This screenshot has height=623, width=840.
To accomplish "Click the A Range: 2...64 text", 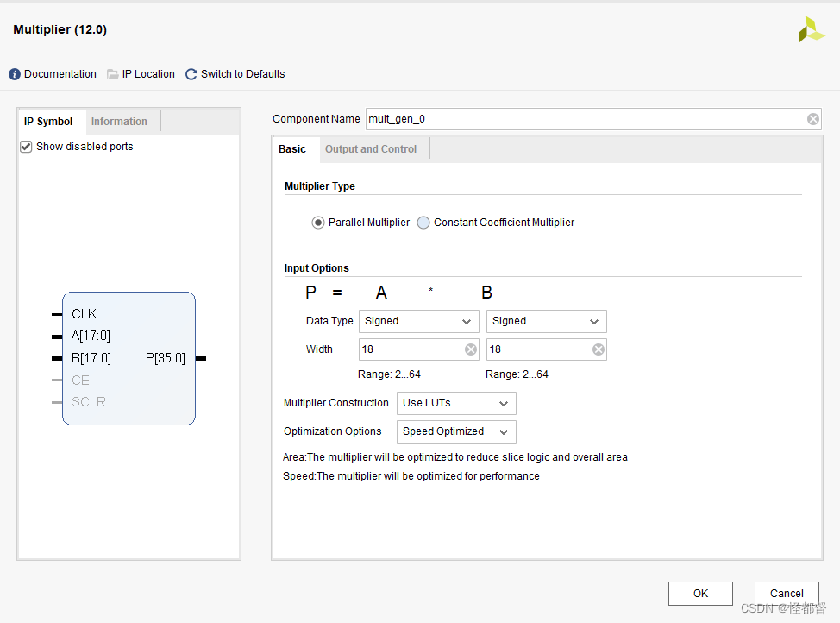I will pyautogui.click(x=390, y=374).
